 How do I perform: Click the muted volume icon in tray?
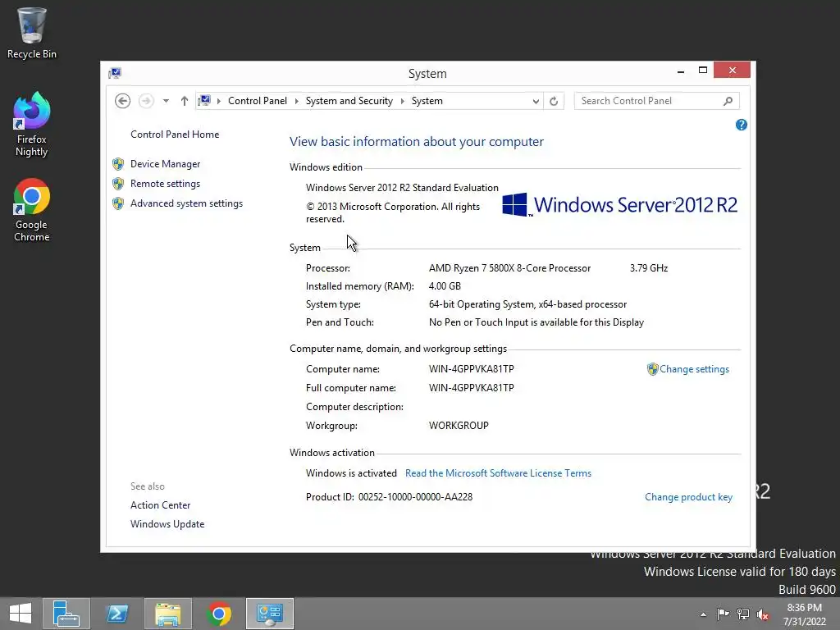coord(763,614)
